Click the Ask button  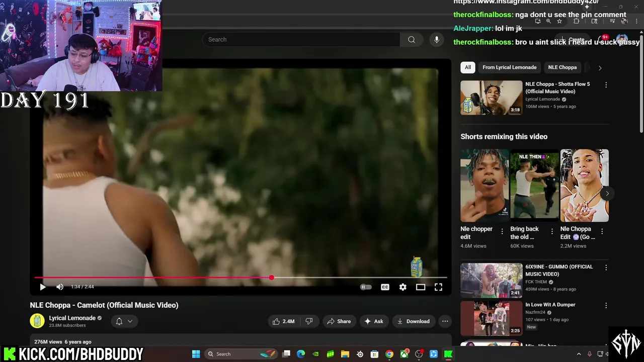pyautogui.click(x=373, y=321)
